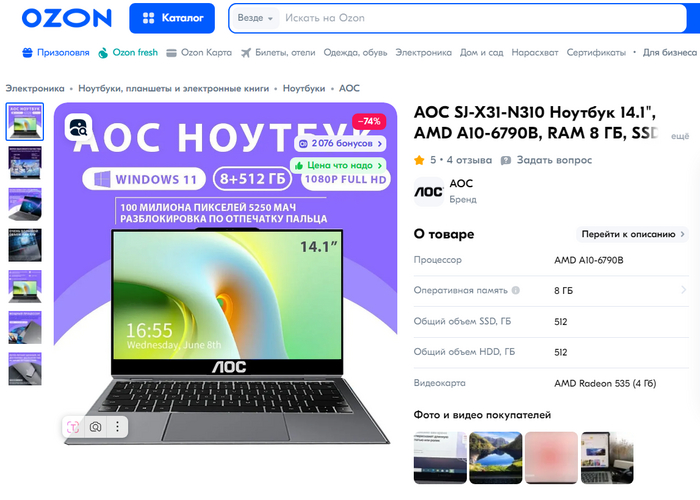Click the −74% discount badge
The height and width of the screenshot is (500, 700).
(x=369, y=121)
